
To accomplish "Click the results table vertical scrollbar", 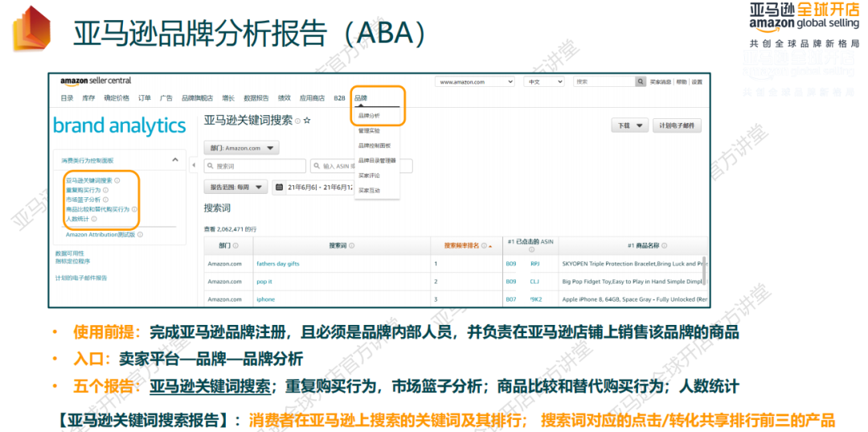I will click(x=705, y=270).
